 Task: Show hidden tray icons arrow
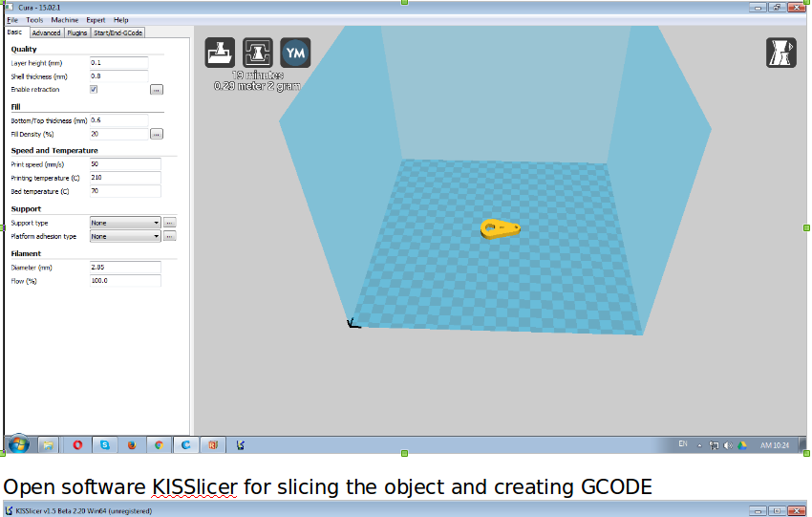[699, 445]
